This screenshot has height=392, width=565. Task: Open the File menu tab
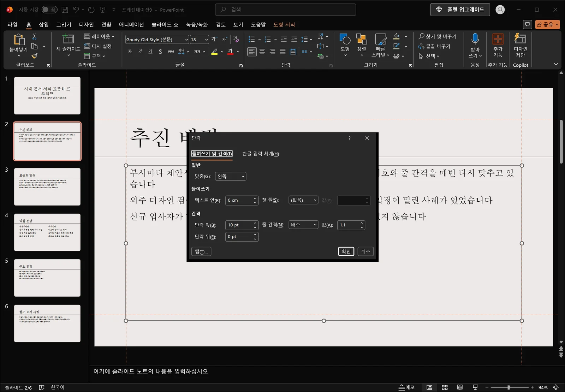(x=12, y=24)
